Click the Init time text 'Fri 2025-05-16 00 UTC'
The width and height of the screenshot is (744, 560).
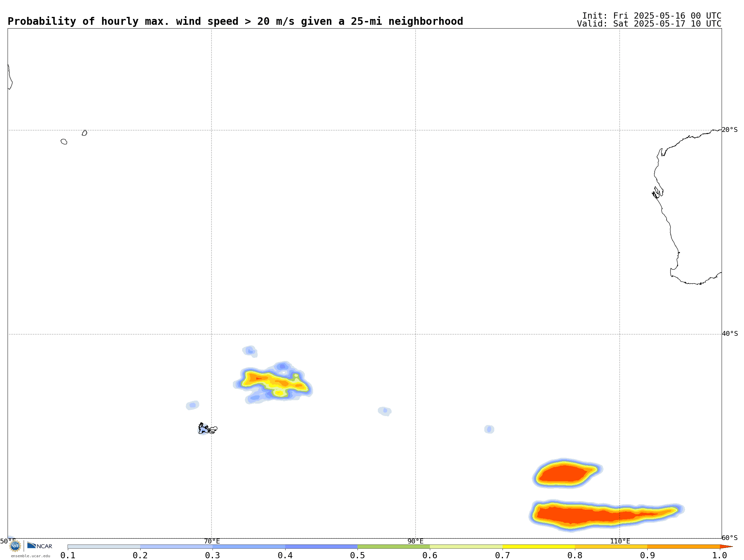pos(667,16)
